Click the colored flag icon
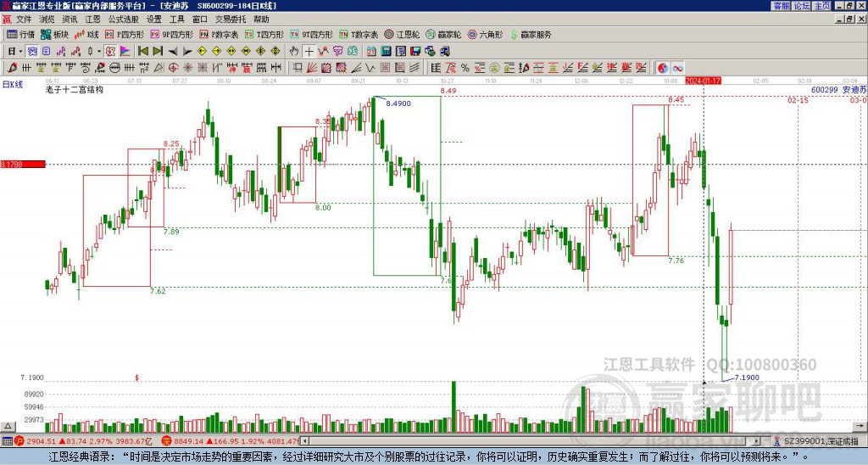 point(125,52)
